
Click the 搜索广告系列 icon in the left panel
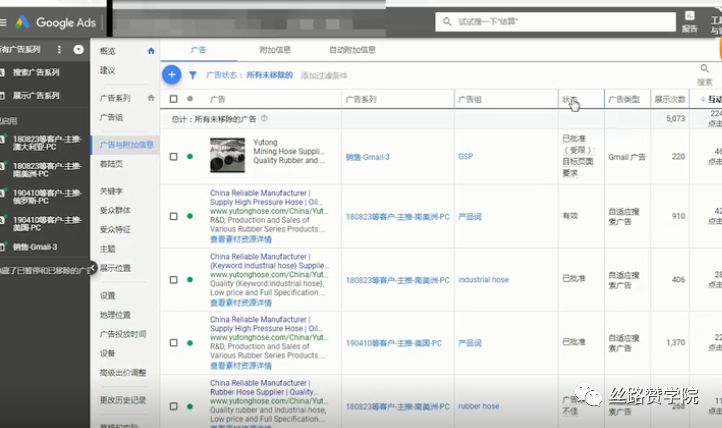point(2,72)
